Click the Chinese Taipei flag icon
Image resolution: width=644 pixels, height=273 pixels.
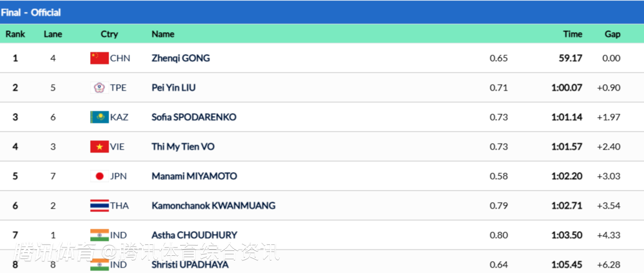point(99,88)
